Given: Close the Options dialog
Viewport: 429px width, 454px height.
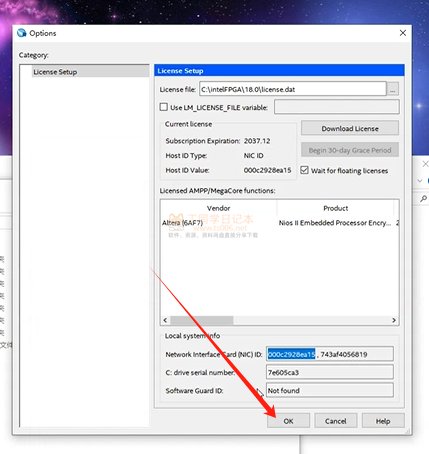Looking at the screenshot, I should pyautogui.click(x=403, y=33).
